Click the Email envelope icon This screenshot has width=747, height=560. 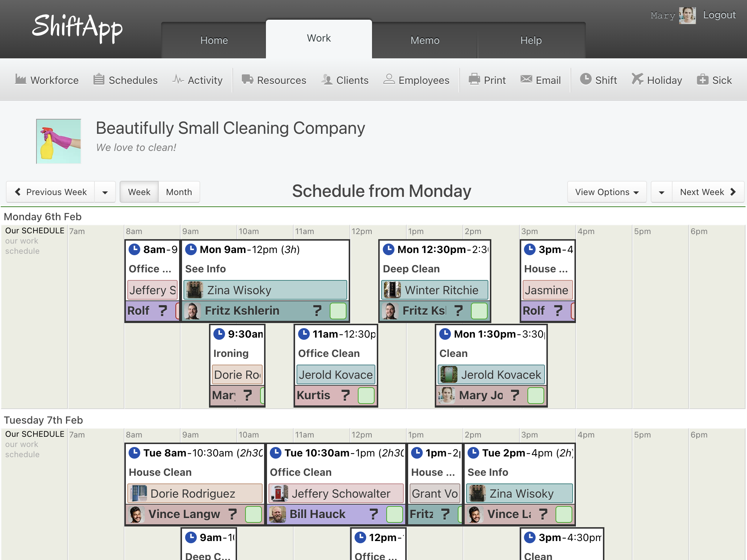click(x=526, y=79)
